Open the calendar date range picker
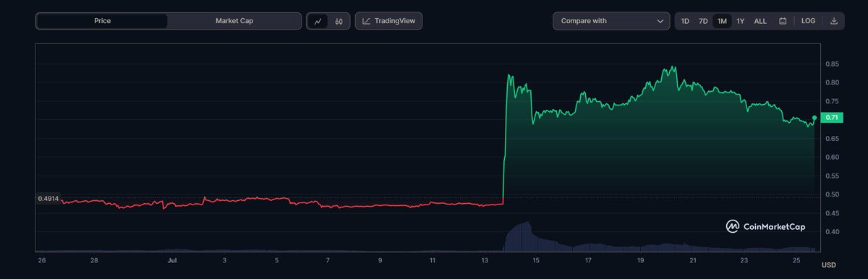Viewport: 868px width, 279px height. click(783, 21)
